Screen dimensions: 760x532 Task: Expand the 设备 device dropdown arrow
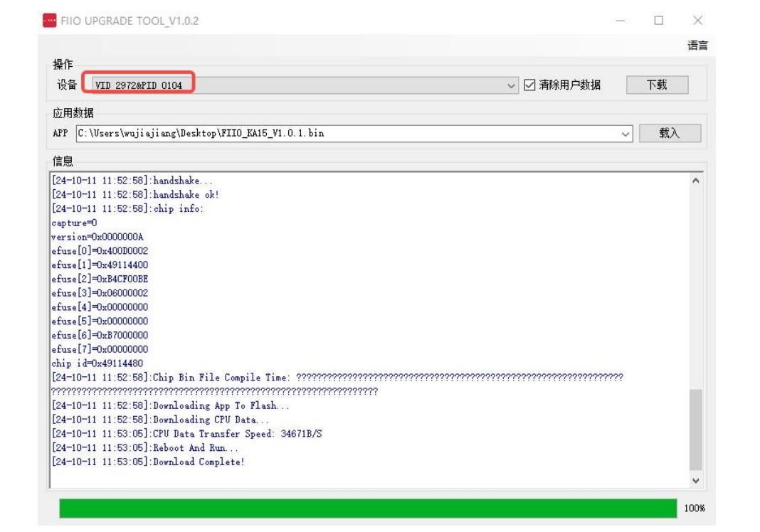(x=512, y=85)
